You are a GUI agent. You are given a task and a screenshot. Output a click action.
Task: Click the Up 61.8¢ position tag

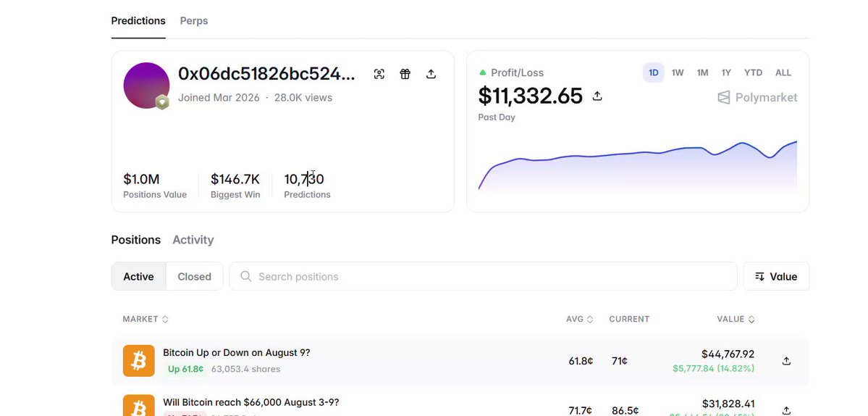tap(185, 369)
